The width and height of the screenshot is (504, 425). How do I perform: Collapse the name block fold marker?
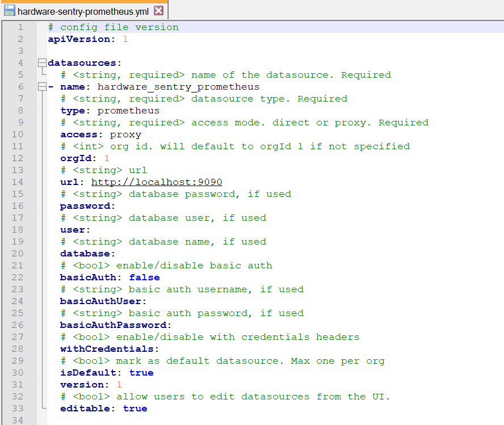click(x=41, y=86)
